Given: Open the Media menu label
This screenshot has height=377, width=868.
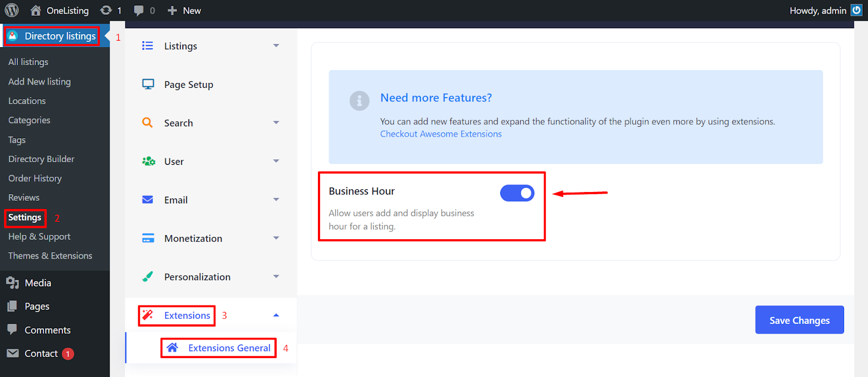Looking at the screenshot, I should tap(38, 283).
